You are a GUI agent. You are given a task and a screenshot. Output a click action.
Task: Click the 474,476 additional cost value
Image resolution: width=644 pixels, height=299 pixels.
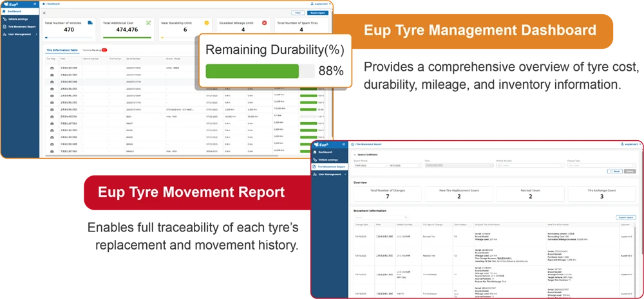127,30
